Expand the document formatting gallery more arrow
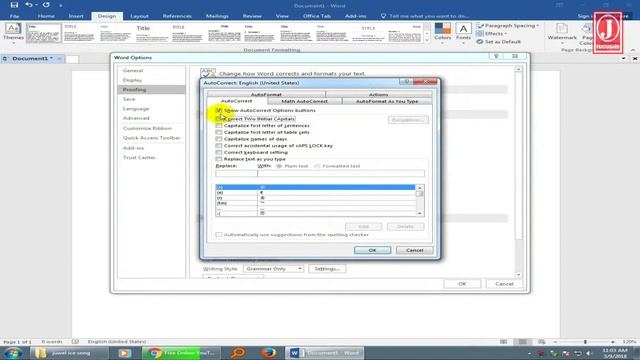Viewport: 640px width, 360px height. (427, 40)
